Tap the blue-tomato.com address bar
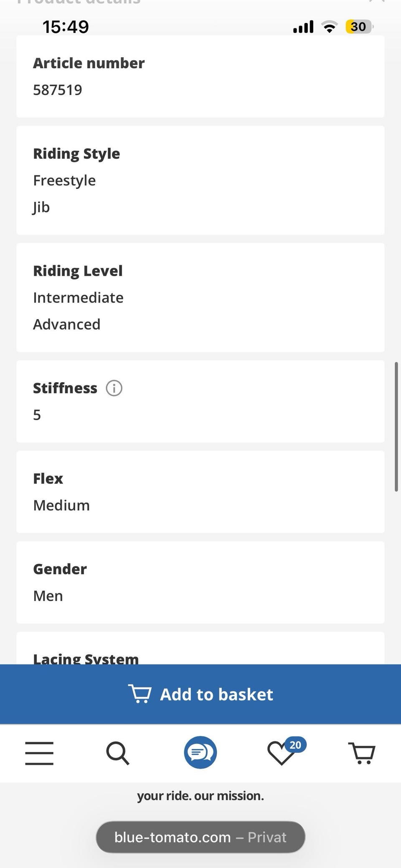This screenshot has width=401, height=868. pos(200,837)
